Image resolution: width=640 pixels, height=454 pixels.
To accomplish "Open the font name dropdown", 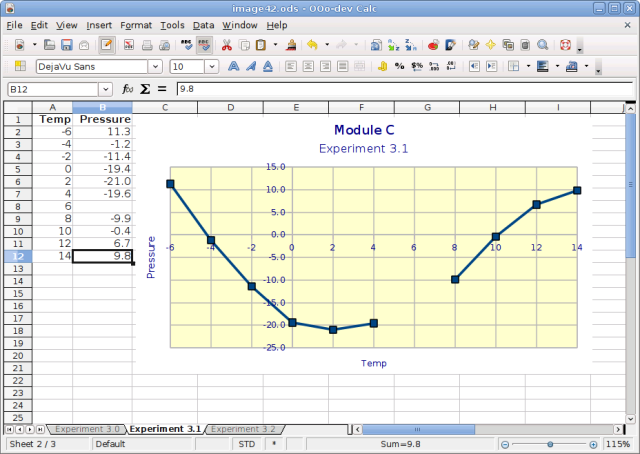I will click(155, 67).
